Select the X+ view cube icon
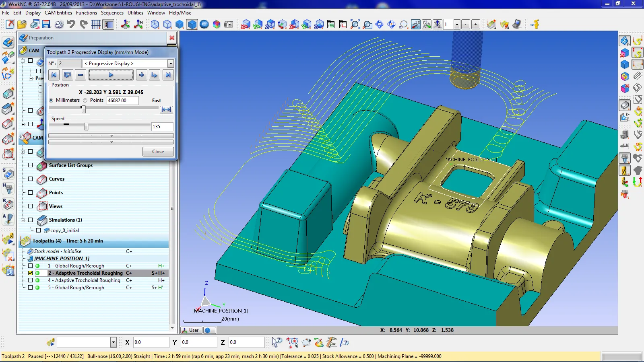 point(246,25)
